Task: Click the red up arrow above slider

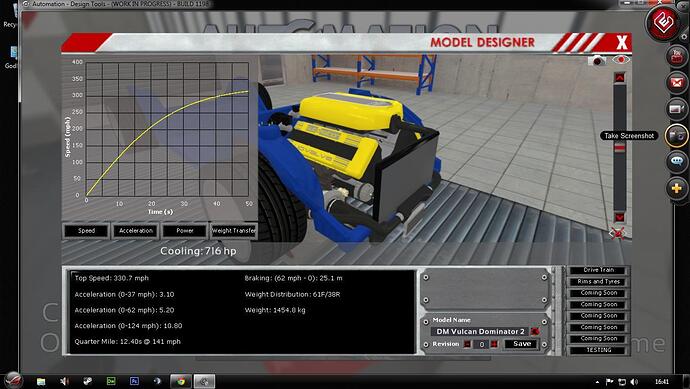Action: click(x=620, y=78)
